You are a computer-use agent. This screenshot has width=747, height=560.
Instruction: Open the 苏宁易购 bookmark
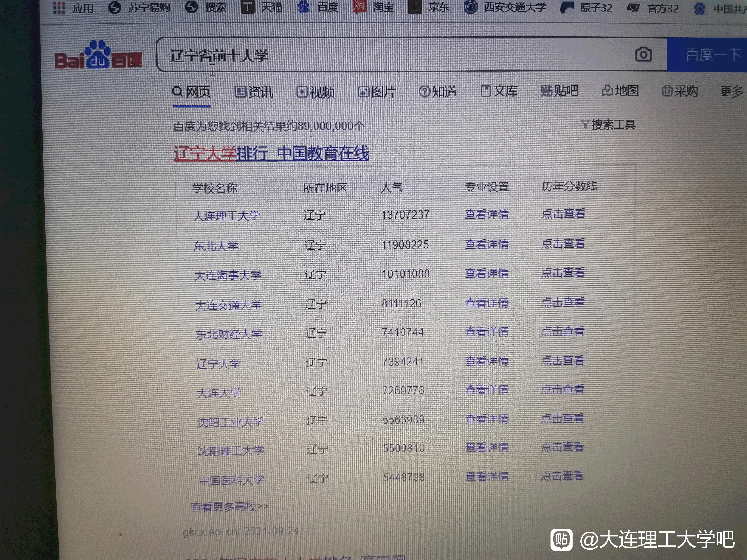click(139, 7)
